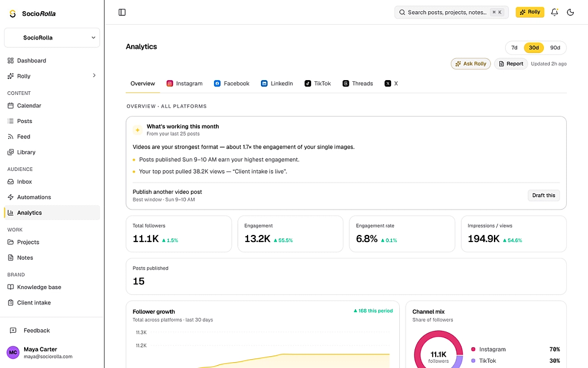Click the '168 this period' growth label

373,310
